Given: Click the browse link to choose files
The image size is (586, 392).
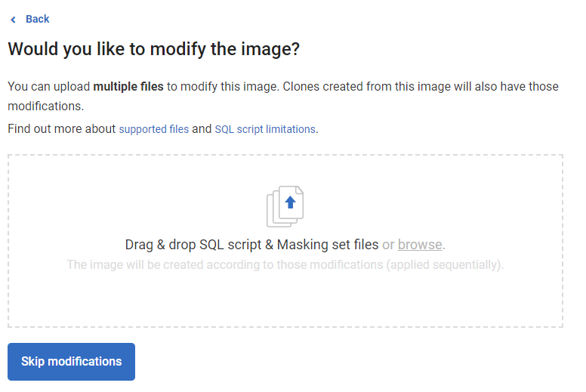Looking at the screenshot, I should tap(420, 245).
